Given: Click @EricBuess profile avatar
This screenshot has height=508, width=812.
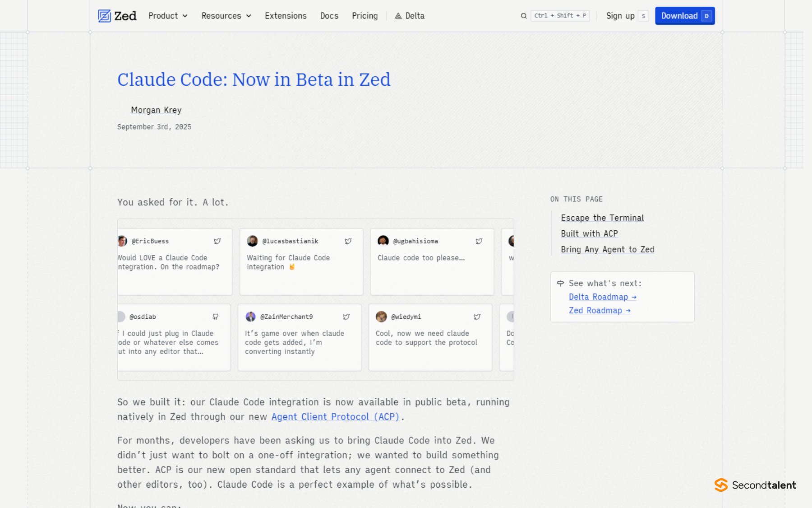Looking at the screenshot, I should tap(122, 241).
